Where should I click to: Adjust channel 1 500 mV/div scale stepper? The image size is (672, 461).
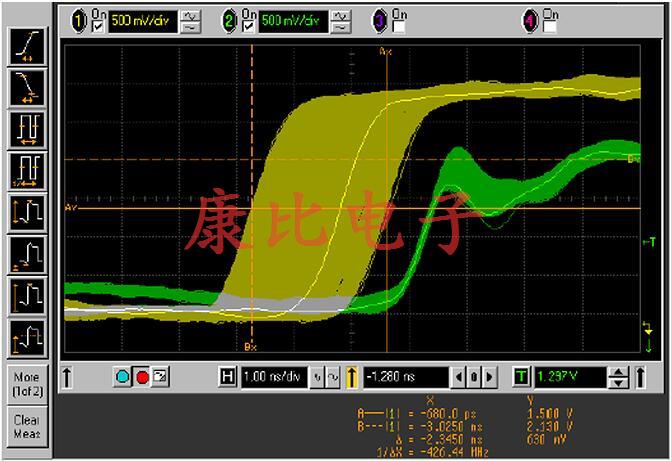[x=190, y=20]
